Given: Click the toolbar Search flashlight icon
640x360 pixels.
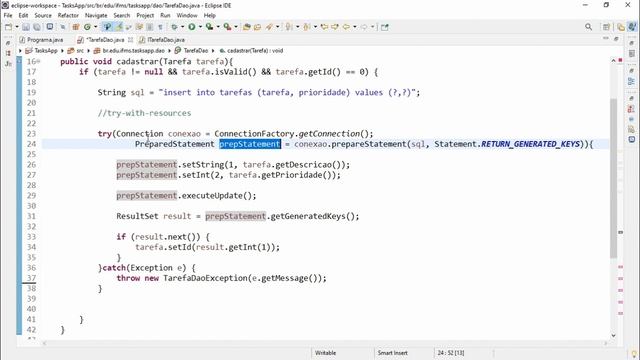Looking at the screenshot, I should pos(269,27).
